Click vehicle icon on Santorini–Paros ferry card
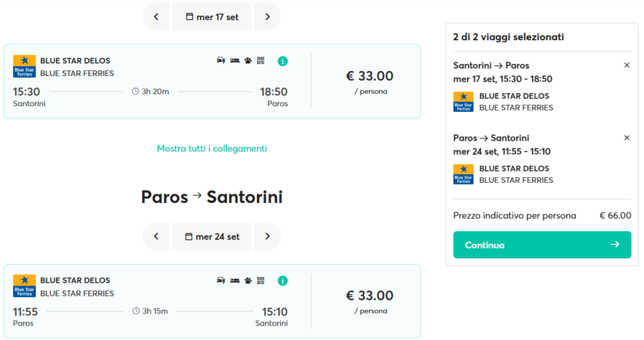Viewport: 644px width, 340px height. click(221, 61)
